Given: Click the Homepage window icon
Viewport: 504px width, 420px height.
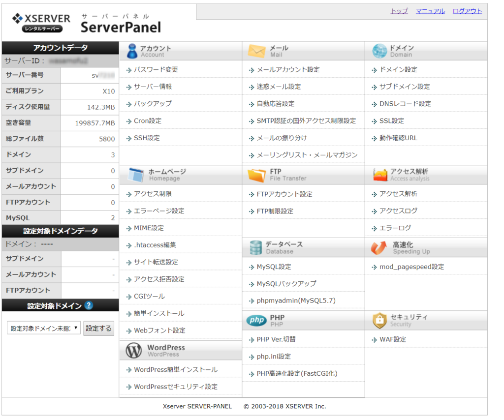Looking at the screenshot, I should [135, 175].
